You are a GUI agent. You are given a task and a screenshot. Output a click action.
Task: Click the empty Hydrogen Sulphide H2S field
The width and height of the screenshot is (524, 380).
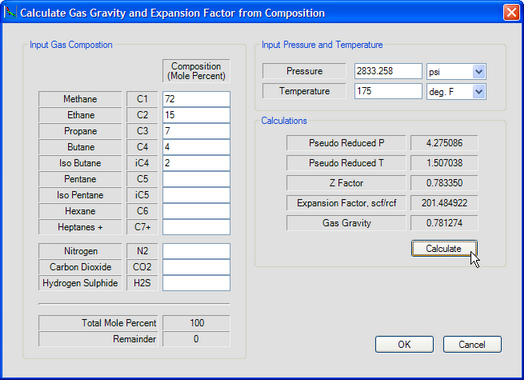coord(196,283)
